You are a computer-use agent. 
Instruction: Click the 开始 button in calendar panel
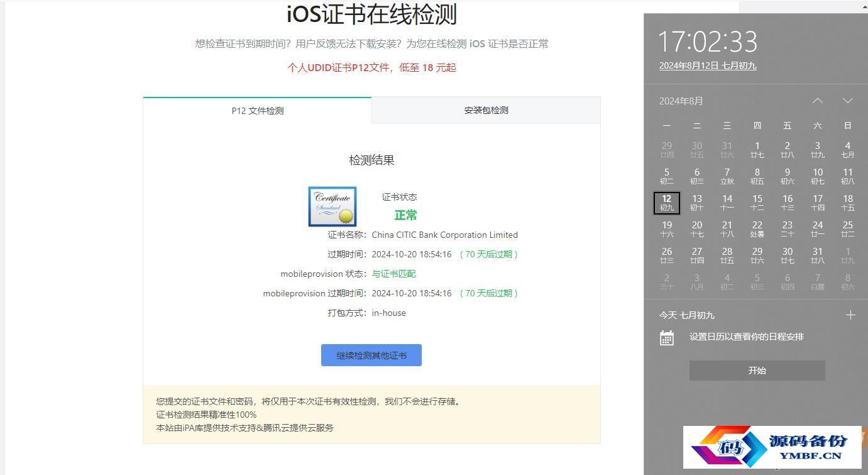(x=757, y=371)
